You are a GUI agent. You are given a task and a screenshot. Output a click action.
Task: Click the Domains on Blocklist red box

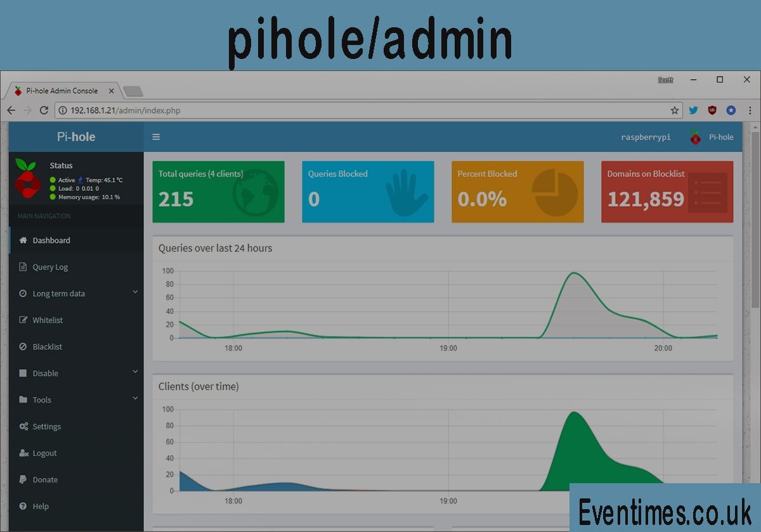pos(667,191)
